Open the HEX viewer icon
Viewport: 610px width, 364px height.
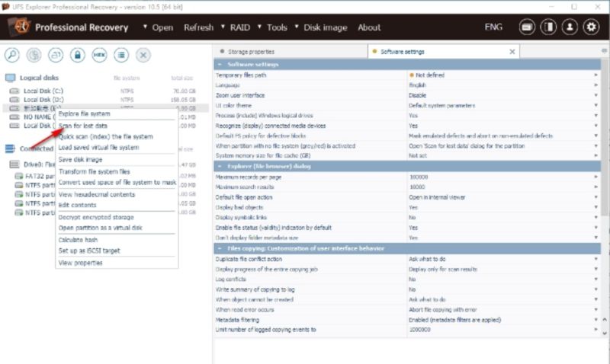tap(99, 55)
